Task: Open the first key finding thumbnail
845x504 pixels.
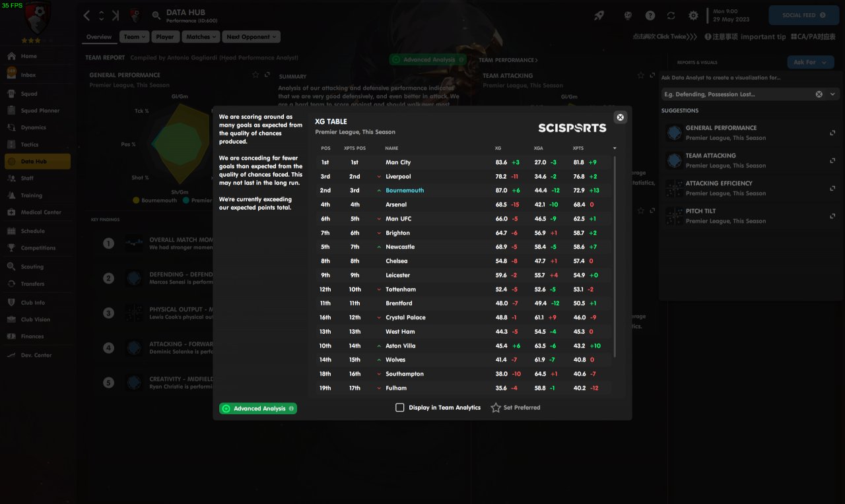Action: 134,243
